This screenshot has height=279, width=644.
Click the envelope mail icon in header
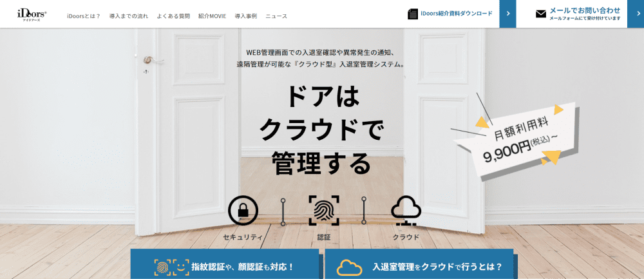click(541, 14)
